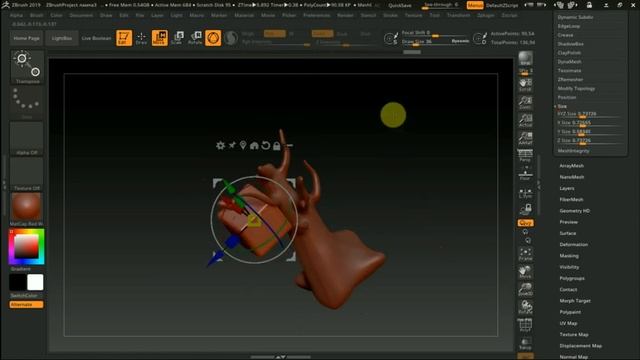This screenshot has height=360, width=640.
Task: Adjust the Draw Size slider
Action: click(436, 42)
